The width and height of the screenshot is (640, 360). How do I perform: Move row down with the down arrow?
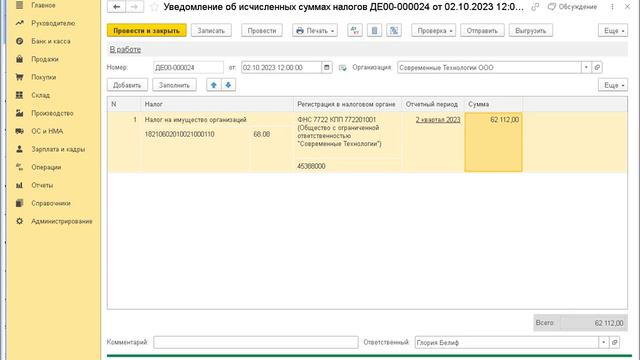[228, 85]
